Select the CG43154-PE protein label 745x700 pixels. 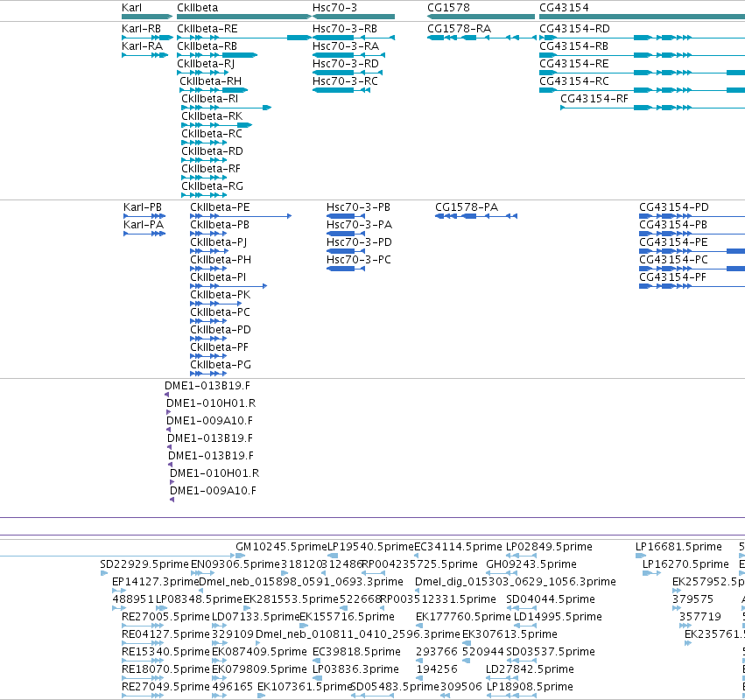click(673, 242)
